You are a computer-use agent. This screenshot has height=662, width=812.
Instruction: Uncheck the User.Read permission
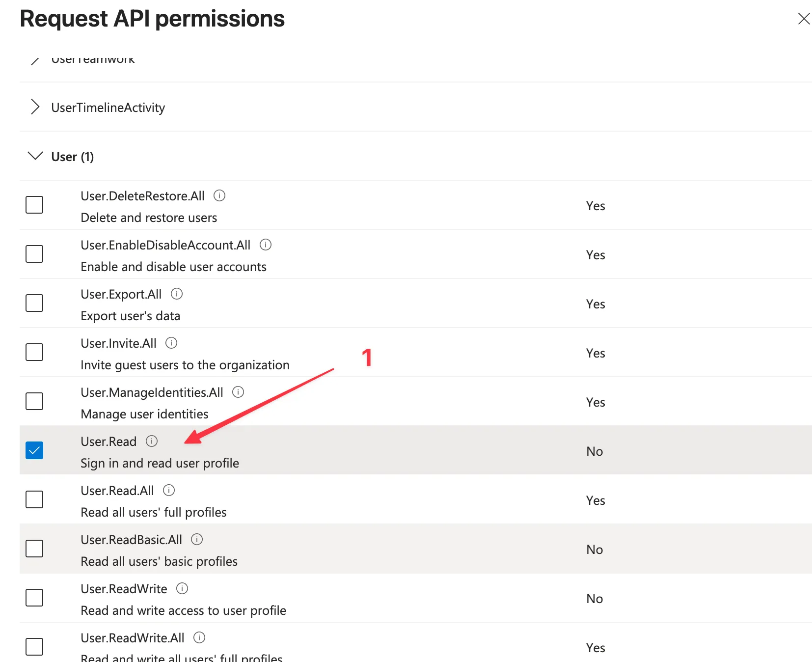pos(34,450)
